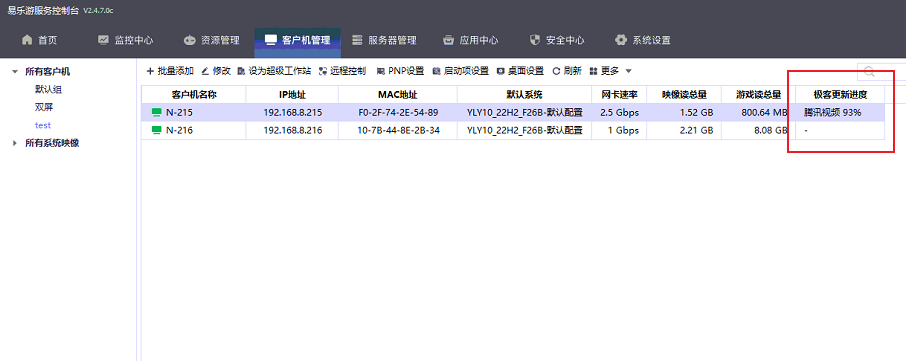This screenshot has height=361, width=906.
Task: Click the app store basket icon
Action: click(x=448, y=40)
